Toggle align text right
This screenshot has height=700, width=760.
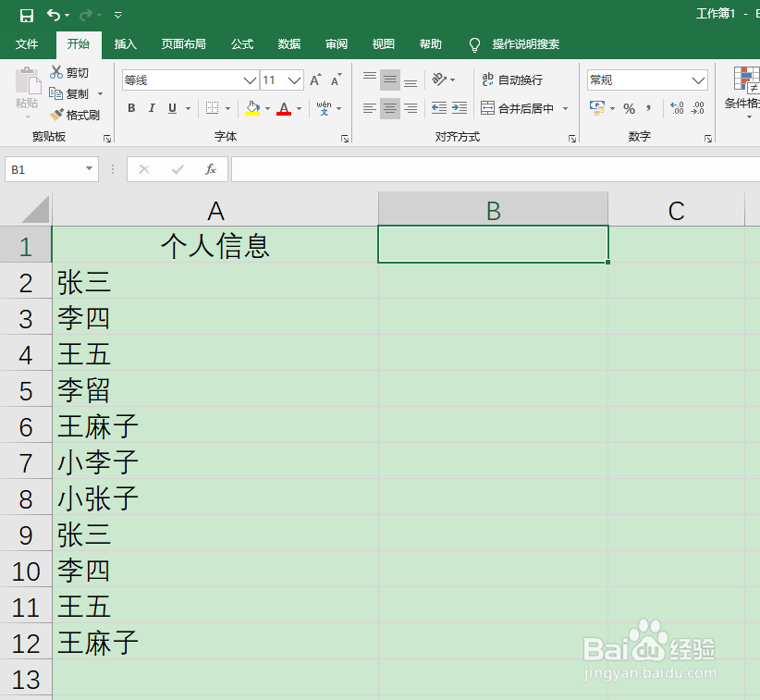(x=411, y=108)
